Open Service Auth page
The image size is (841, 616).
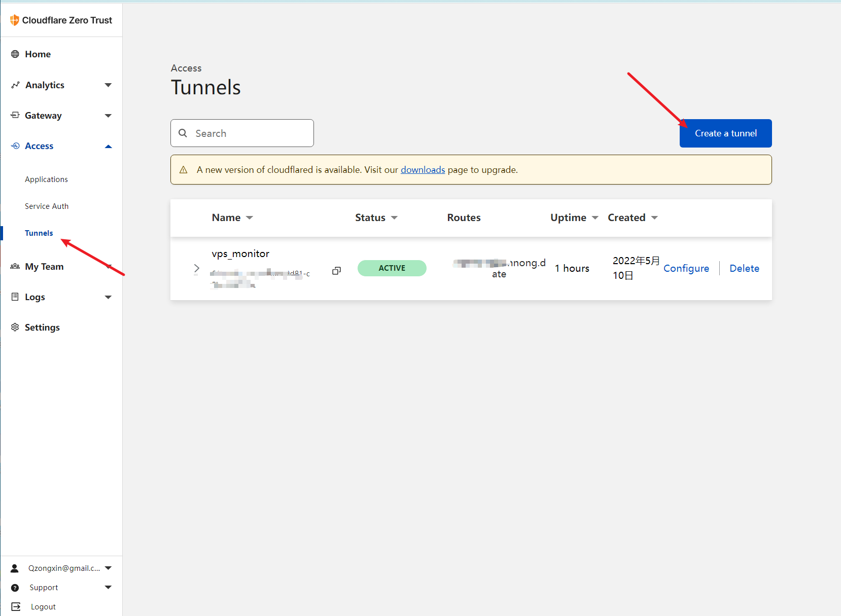47,206
